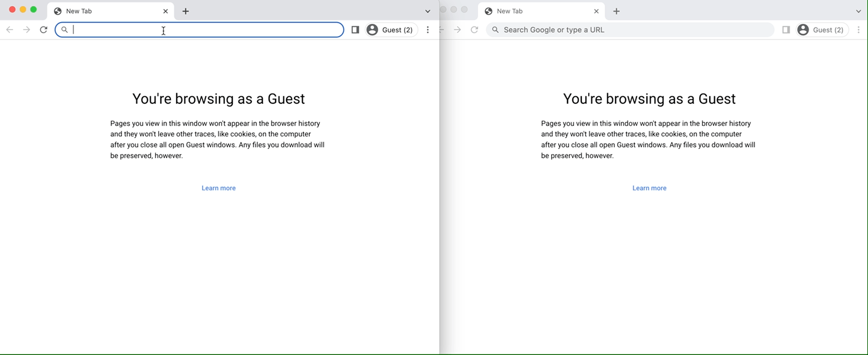The height and width of the screenshot is (355, 868).
Task: Click the search magnifier icon in the right address bar
Action: click(x=495, y=30)
